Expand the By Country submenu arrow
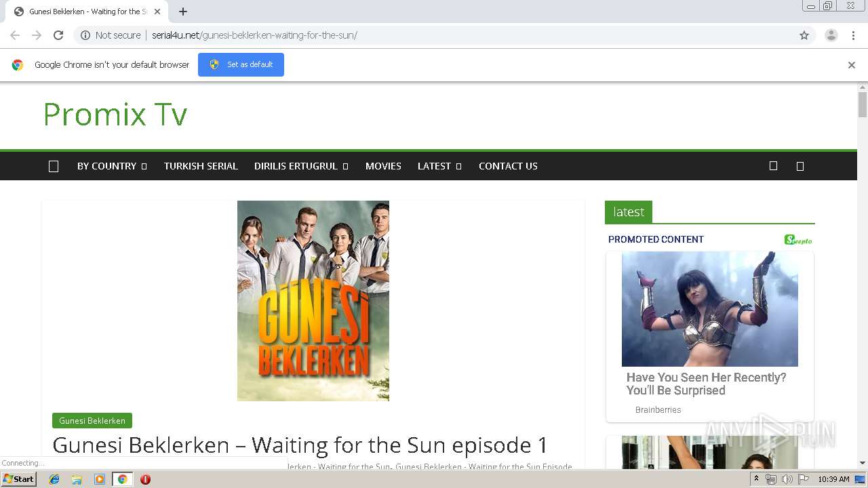 click(144, 166)
